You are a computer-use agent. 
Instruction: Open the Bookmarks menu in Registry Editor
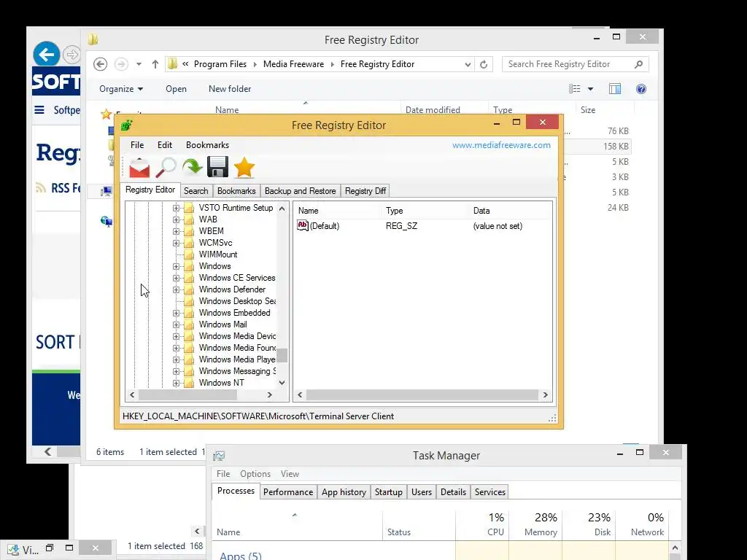(207, 145)
